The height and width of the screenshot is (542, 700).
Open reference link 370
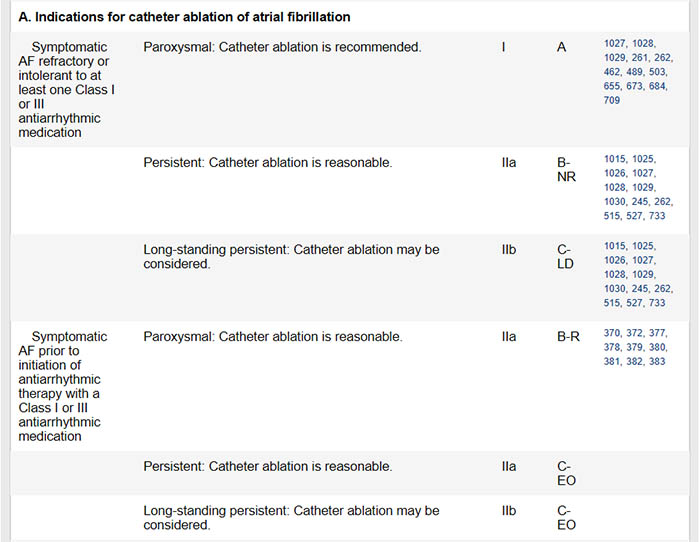[615, 333]
